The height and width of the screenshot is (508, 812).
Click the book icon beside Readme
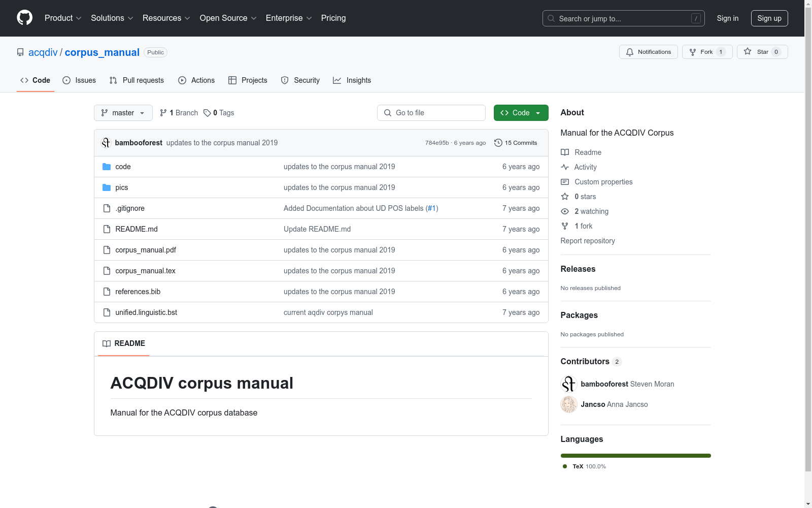point(565,152)
